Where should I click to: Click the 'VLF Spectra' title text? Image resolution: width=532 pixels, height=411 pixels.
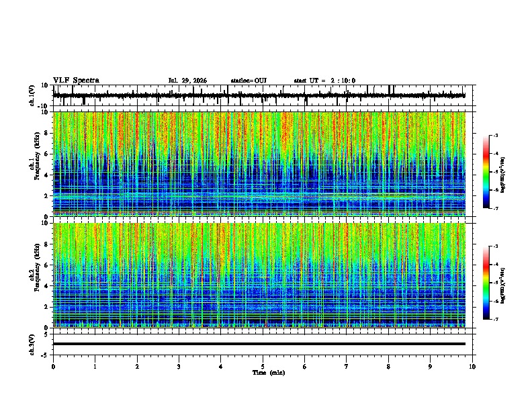(x=76, y=81)
